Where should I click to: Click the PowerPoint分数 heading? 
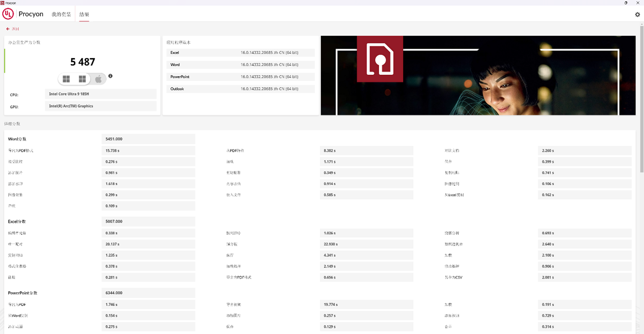23,293
